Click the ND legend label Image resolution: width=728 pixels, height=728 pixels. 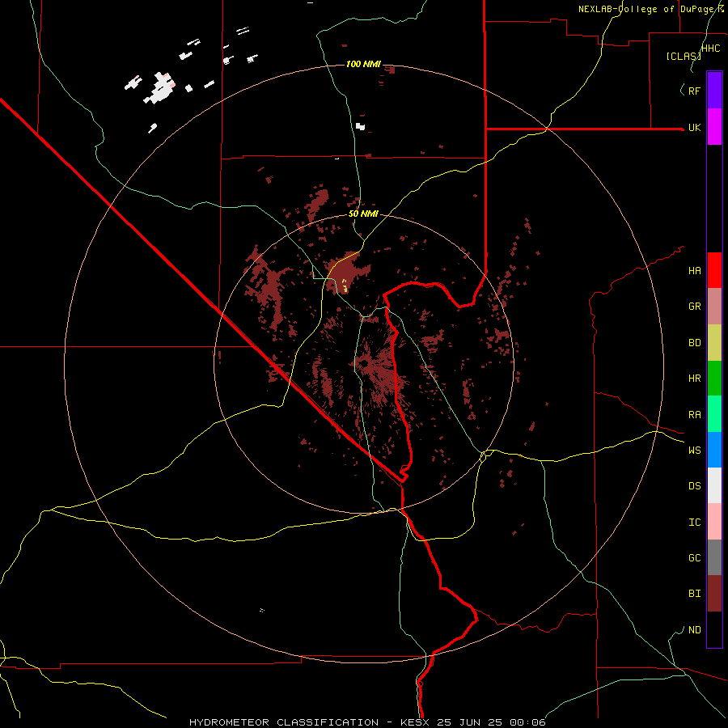tap(694, 630)
